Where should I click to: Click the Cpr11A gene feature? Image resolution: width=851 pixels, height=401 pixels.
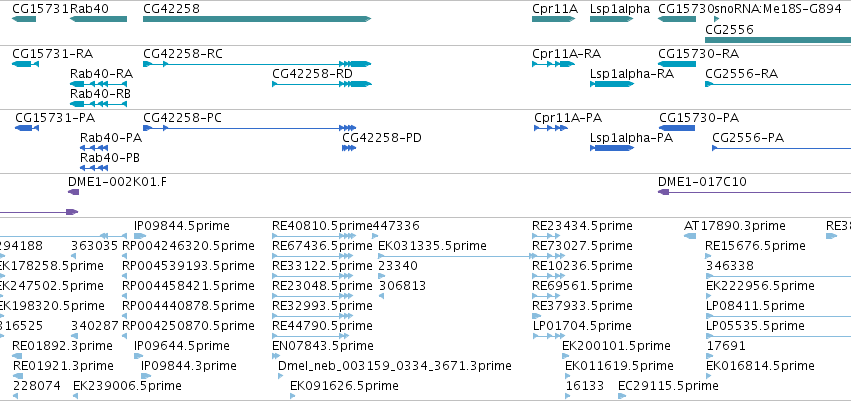click(554, 19)
